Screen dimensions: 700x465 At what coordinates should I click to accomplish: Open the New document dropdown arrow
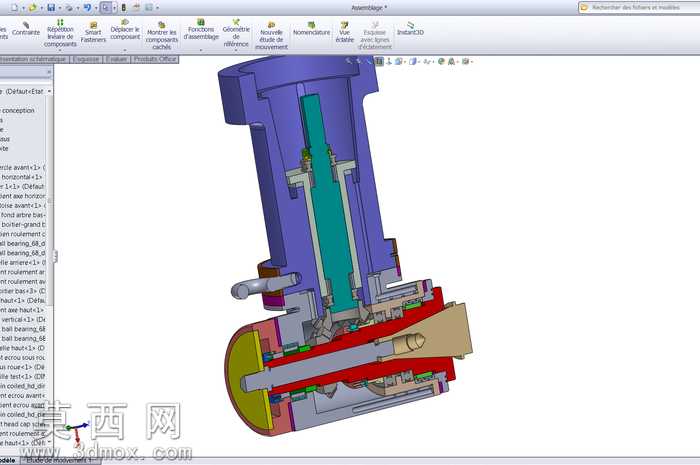click(23, 8)
